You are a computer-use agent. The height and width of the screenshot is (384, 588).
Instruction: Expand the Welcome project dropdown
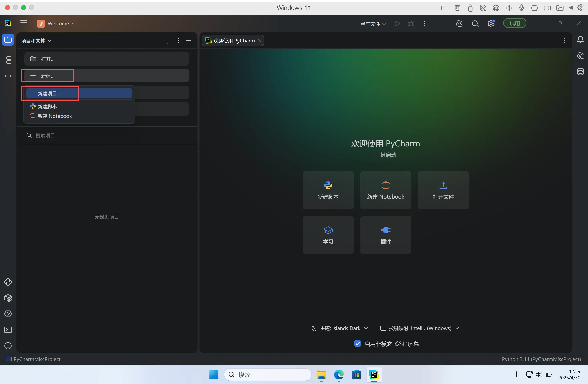tap(56, 23)
